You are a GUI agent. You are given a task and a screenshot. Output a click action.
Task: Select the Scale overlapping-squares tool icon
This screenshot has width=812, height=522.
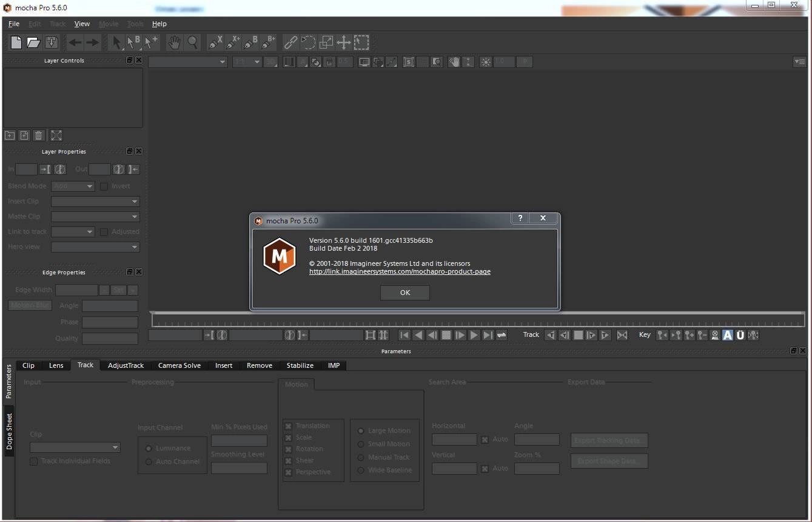[326, 42]
